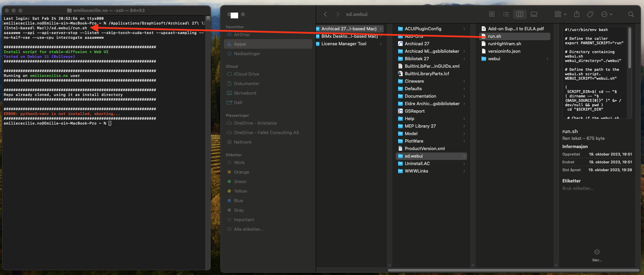Open Finder search magnifier

[631, 14]
